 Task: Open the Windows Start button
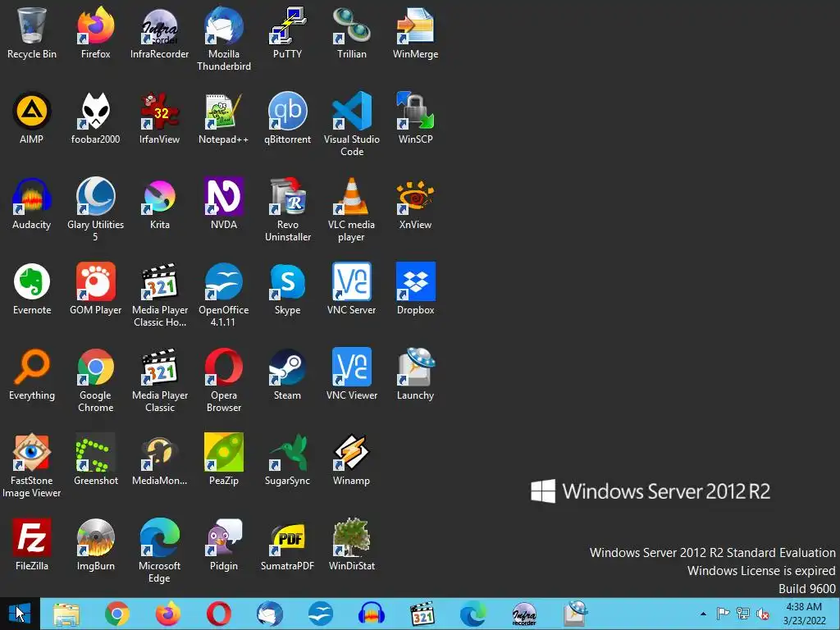coord(20,614)
